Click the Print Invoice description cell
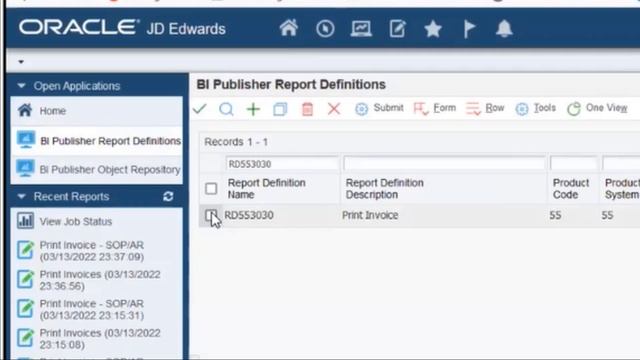The width and height of the screenshot is (640, 360). coord(370,215)
